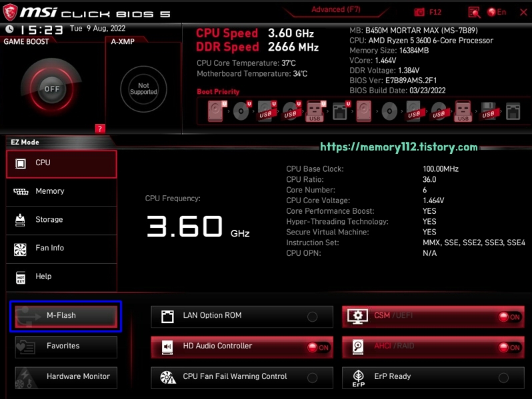The width and height of the screenshot is (532, 399).
Task: Click the ErP leaf icon
Action: (358, 378)
